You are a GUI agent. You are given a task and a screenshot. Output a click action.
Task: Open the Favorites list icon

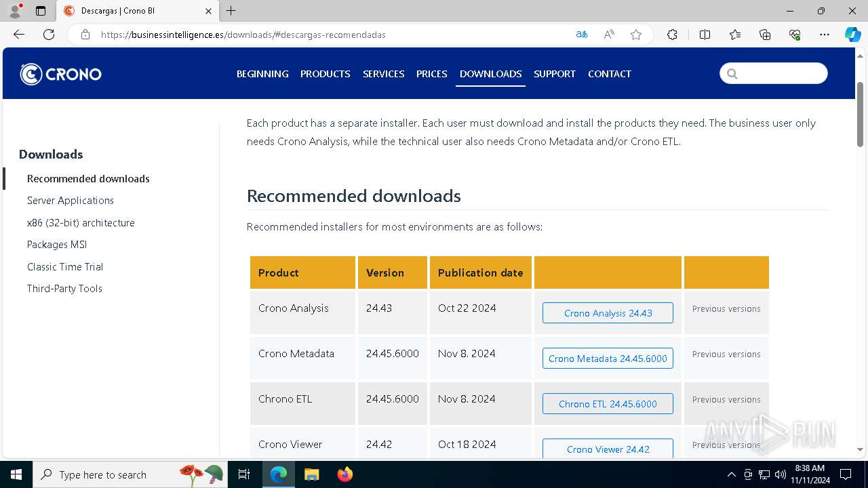point(735,35)
